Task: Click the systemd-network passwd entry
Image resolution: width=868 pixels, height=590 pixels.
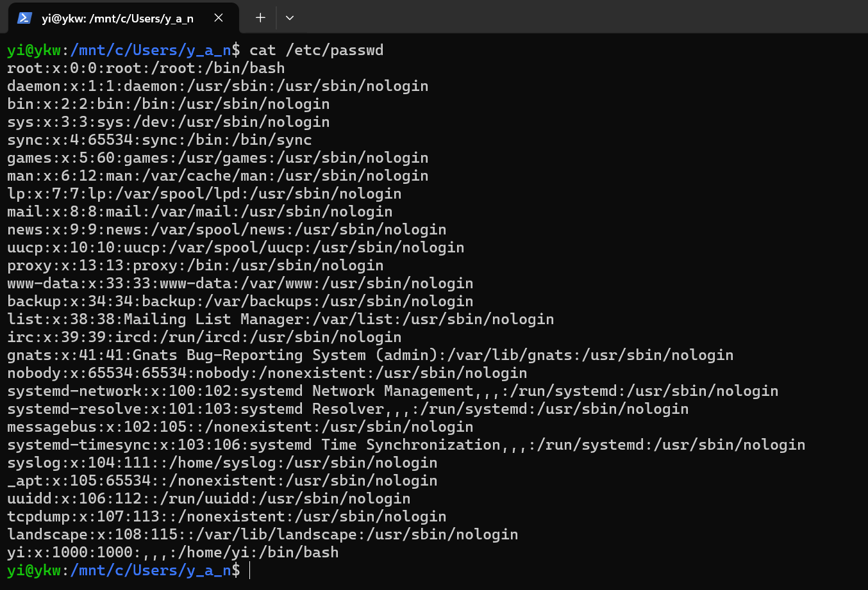Action: point(391,391)
